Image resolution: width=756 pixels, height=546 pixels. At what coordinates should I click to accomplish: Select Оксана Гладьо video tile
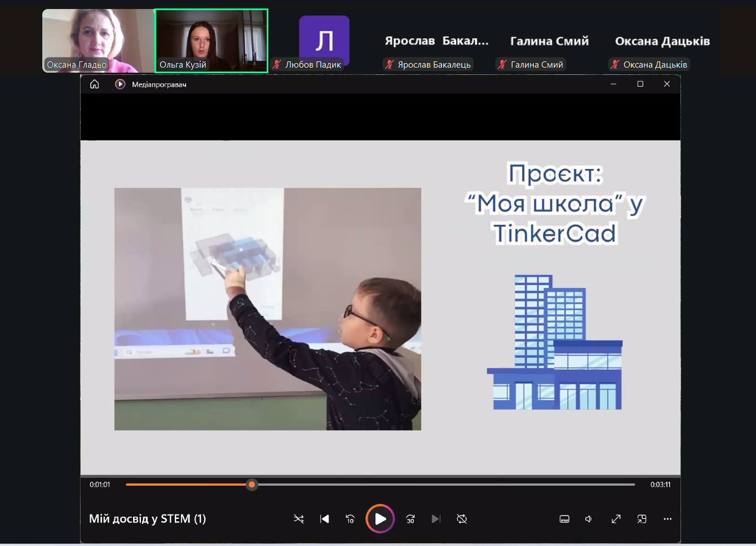coord(98,41)
